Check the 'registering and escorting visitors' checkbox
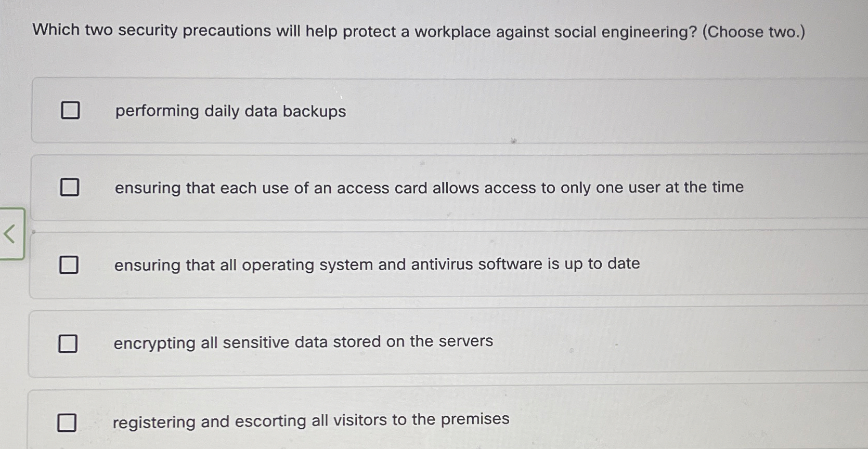Screen dimensions: 868x449 pos(68,422)
